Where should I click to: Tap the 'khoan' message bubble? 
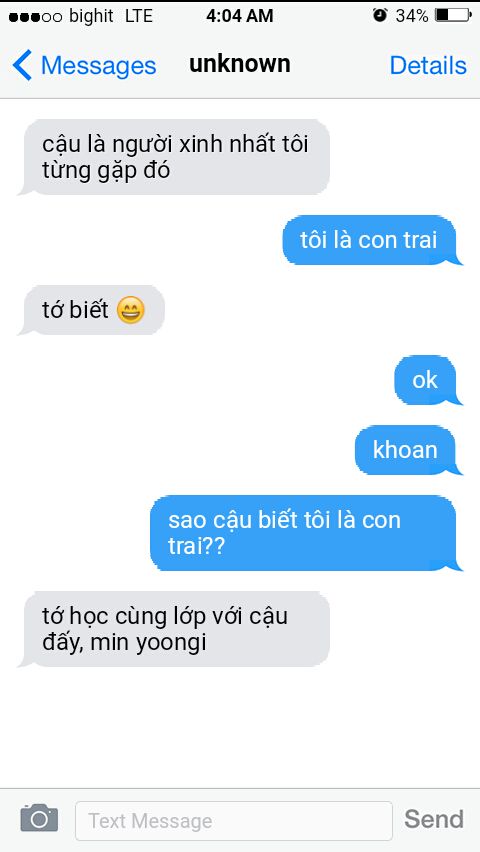(408, 450)
